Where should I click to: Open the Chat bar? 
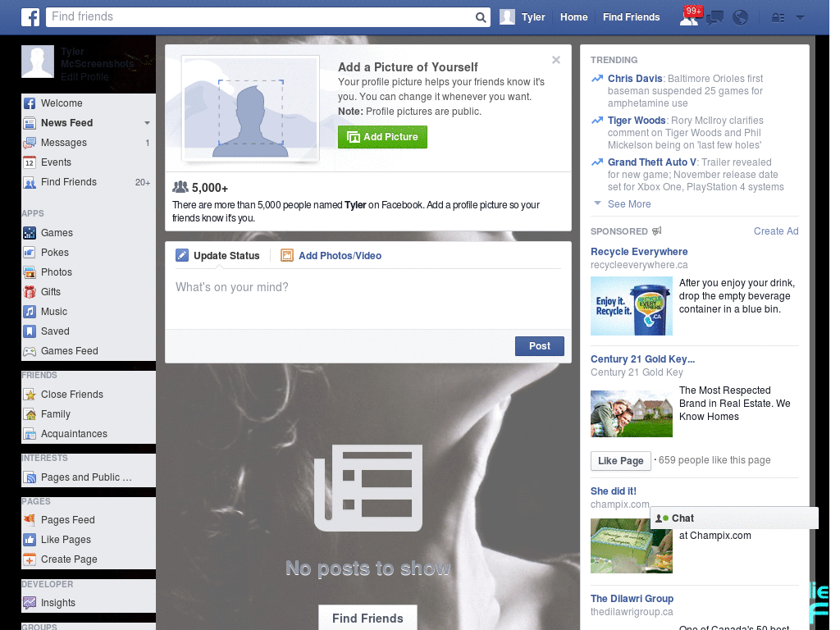tap(734, 518)
